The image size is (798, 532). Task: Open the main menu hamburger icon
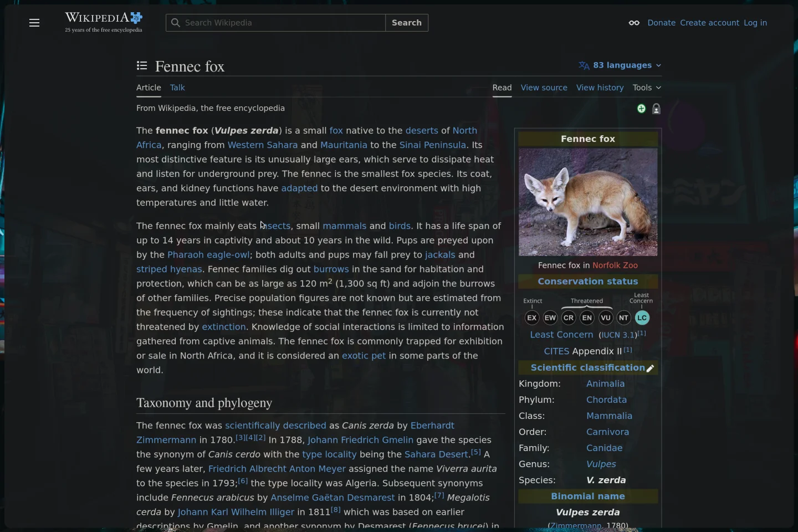tap(34, 23)
